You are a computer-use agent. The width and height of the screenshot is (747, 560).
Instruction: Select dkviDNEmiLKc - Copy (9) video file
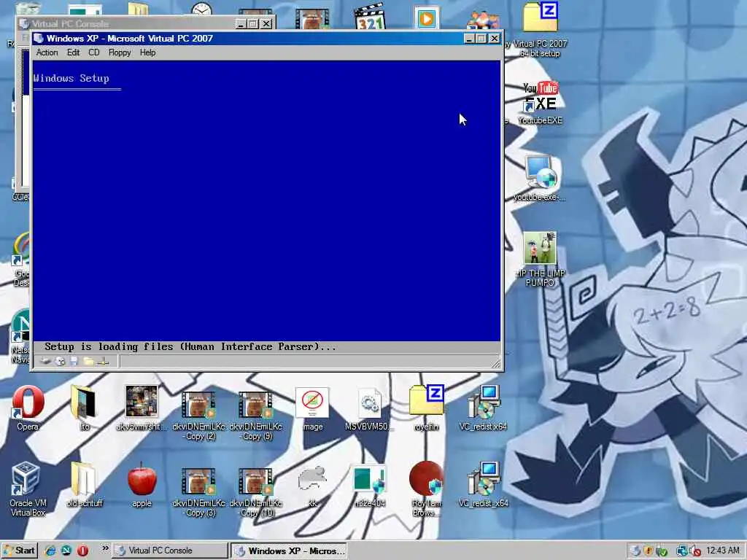[x=256, y=413]
